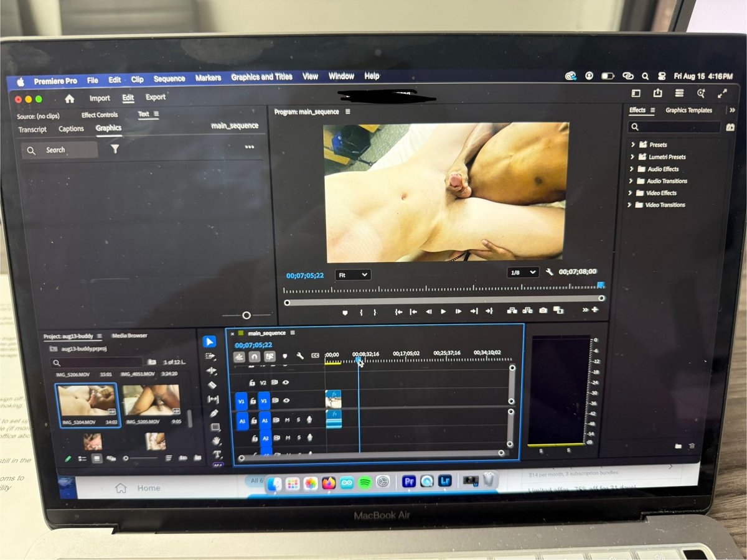Screen dimensions: 747x560
Task: Mute the A1 audio track
Action: [x=288, y=419]
